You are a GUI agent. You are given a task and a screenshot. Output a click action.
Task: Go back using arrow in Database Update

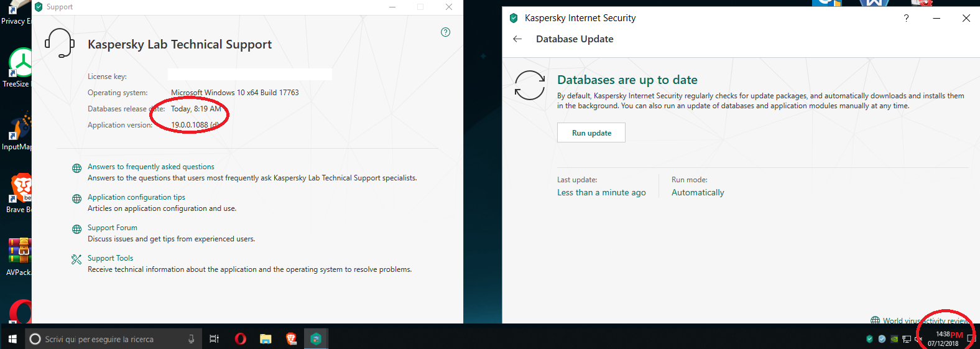click(x=517, y=39)
